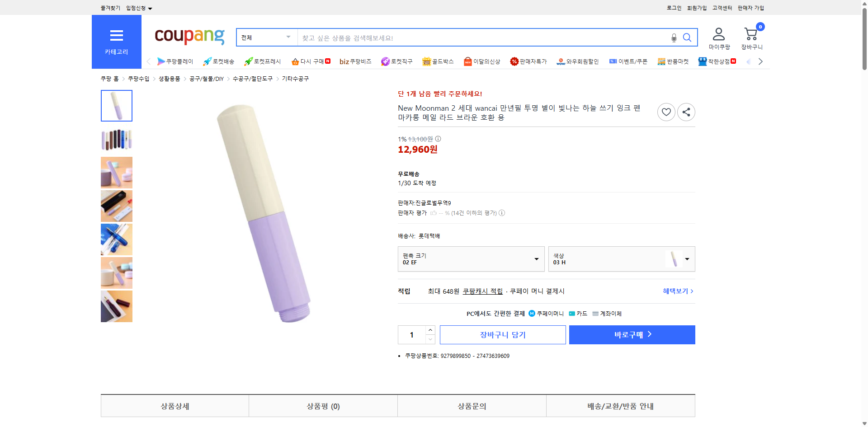Open 골드박스 from the navigation bar

427,61
